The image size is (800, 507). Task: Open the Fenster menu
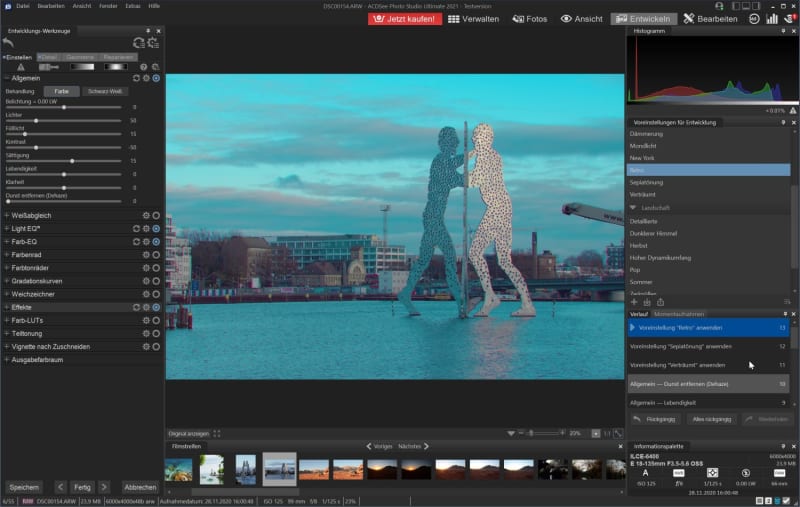tap(108, 6)
